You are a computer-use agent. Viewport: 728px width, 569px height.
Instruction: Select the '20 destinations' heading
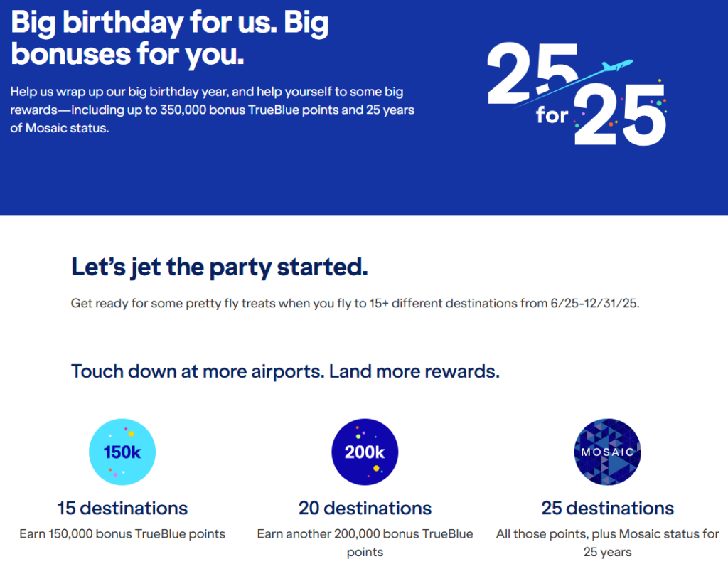click(x=365, y=508)
